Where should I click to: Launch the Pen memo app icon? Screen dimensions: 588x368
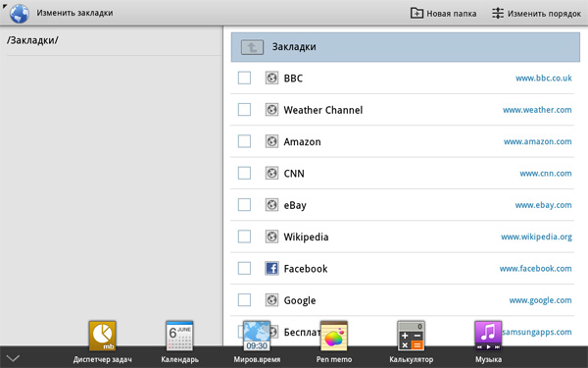[x=334, y=336]
